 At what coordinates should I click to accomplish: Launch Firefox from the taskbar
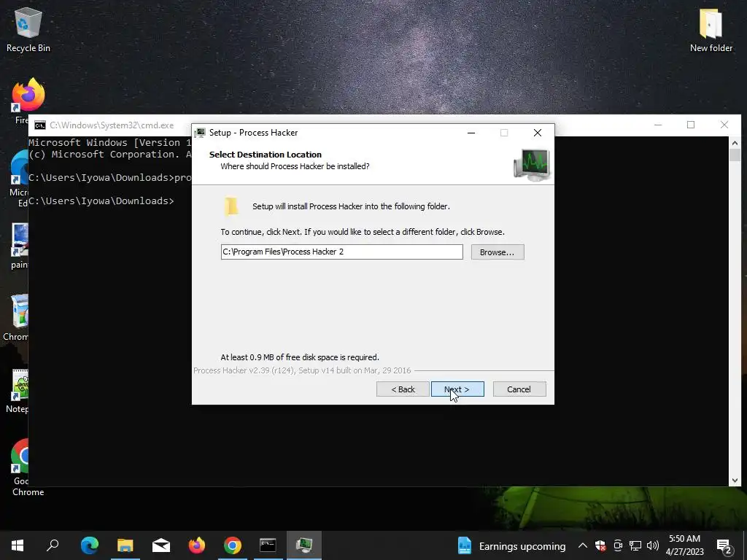(x=197, y=545)
